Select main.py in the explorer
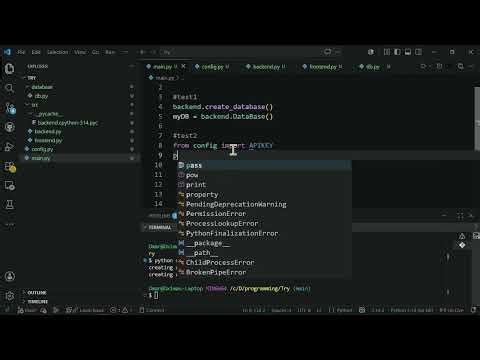 click(x=41, y=158)
